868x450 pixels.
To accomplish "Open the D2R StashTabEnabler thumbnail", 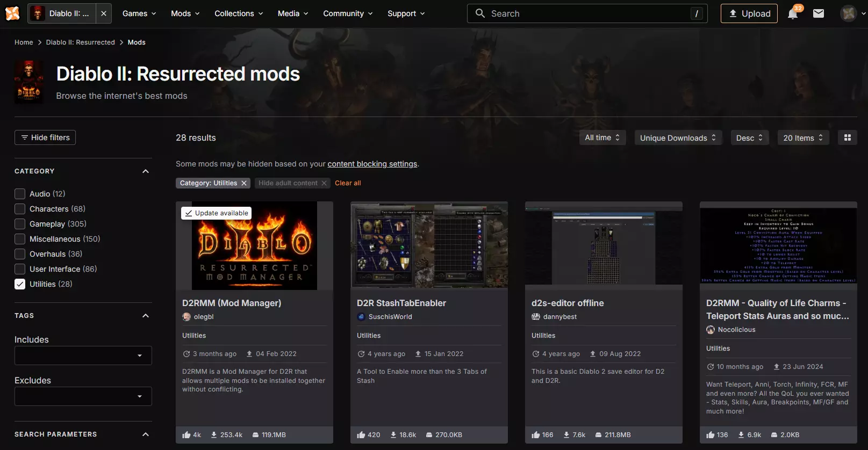I will tap(429, 246).
